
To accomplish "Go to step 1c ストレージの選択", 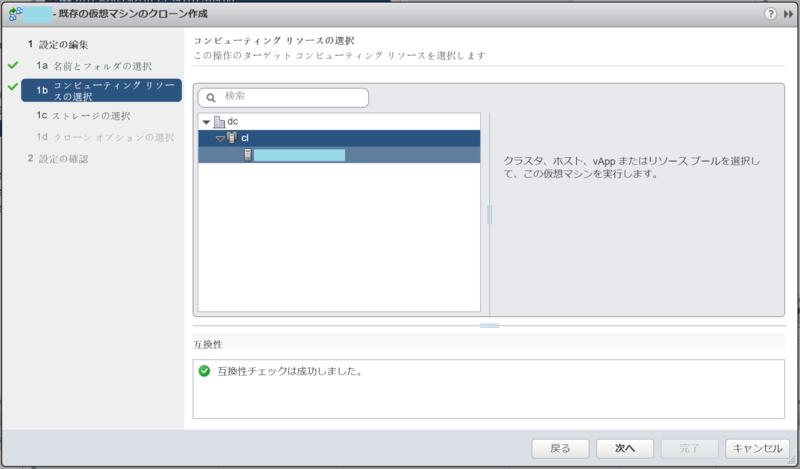I will pos(83,116).
